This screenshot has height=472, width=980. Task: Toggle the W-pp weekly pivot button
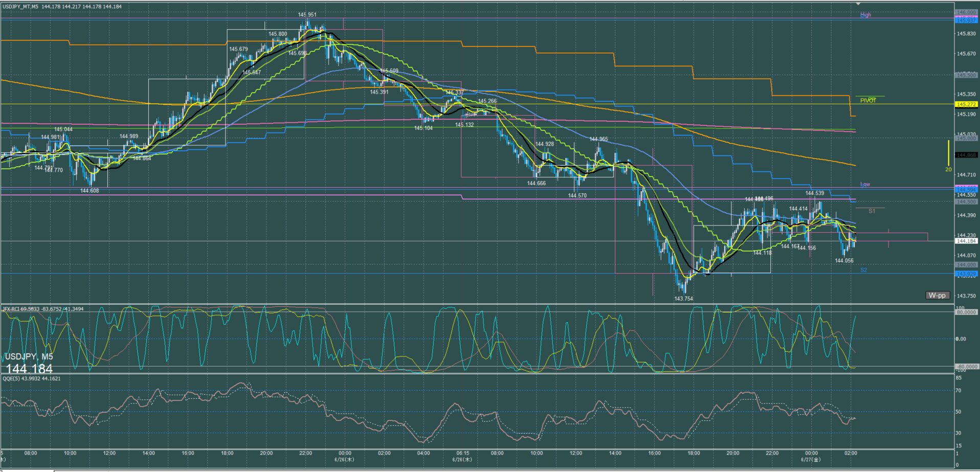click(x=937, y=295)
